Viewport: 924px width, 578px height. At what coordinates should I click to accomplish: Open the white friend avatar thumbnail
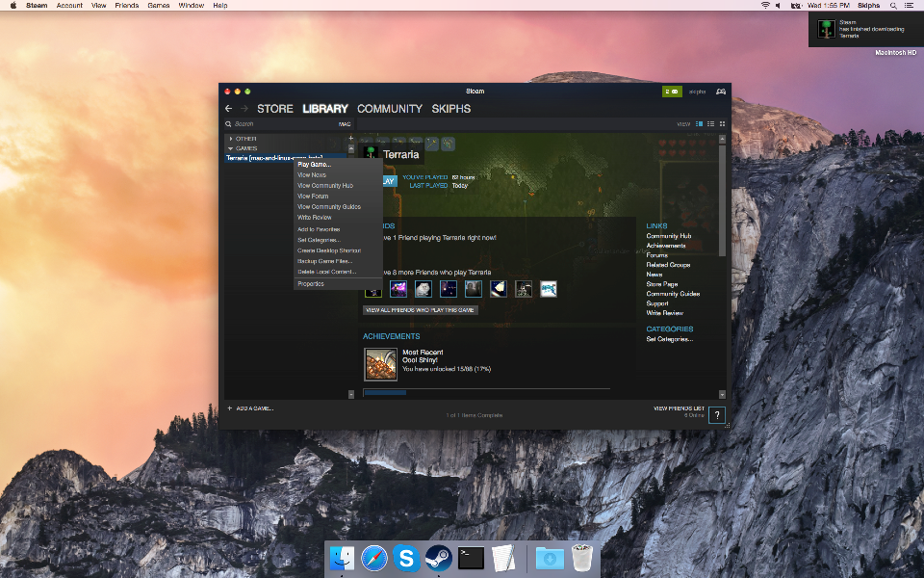pos(548,289)
